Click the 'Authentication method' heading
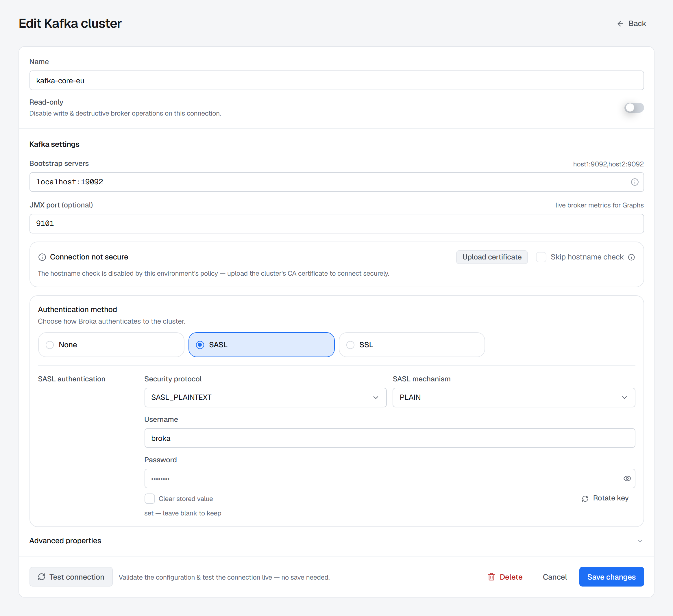Image resolution: width=673 pixels, height=616 pixels. pos(77,309)
